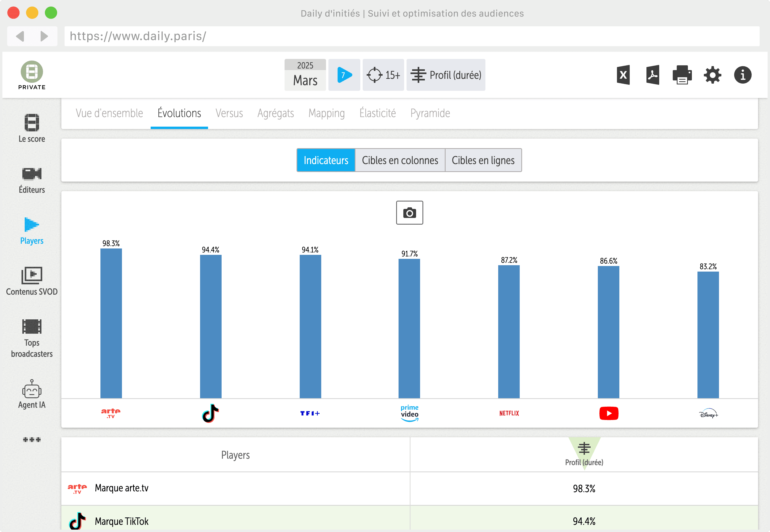Switch to Cibles en colonnes
The image size is (770, 532).
pyautogui.click(x=400, y=160)
